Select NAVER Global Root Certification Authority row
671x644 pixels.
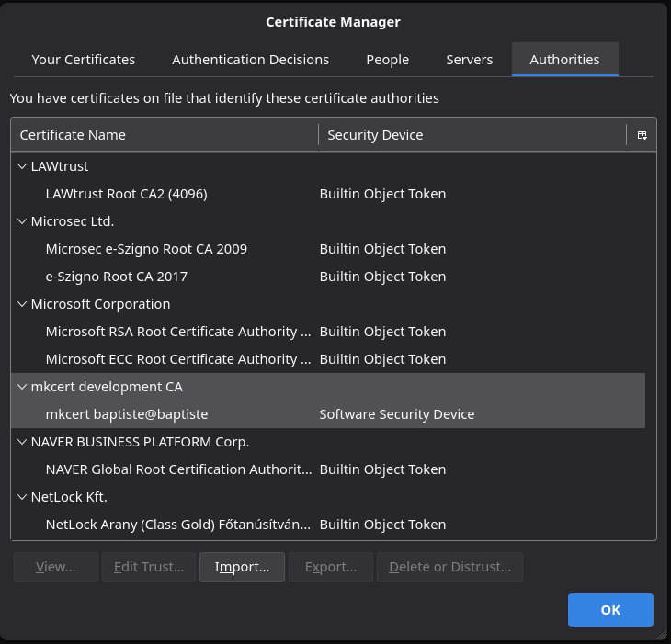(328, 469)
